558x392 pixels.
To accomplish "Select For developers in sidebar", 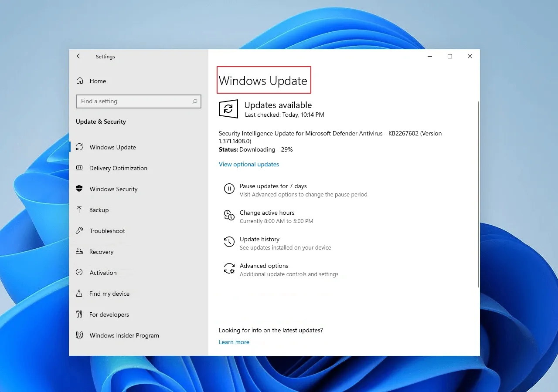I will point(109,314).
